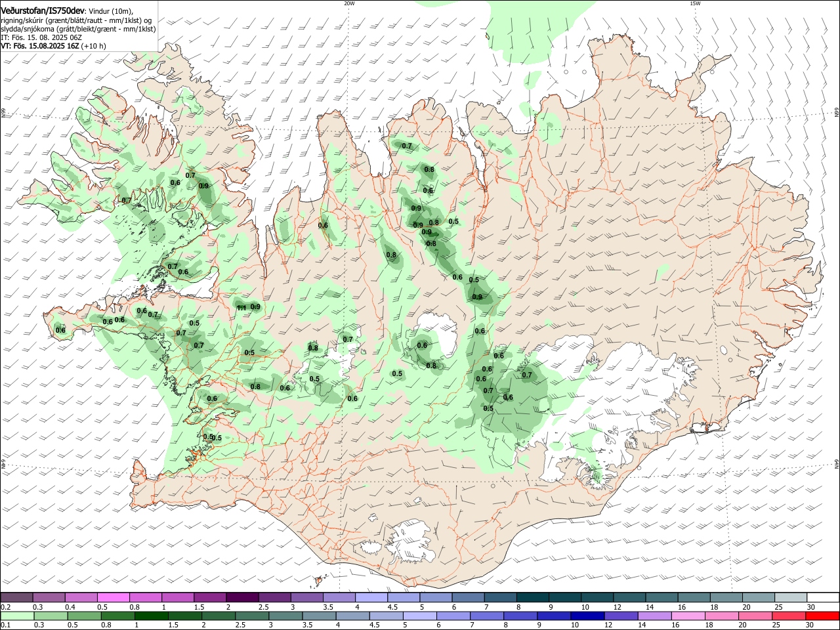Click the lilac 14 swatch in bottom legend row
Image resolution: width=840 pixels, height=630 pixels.
[x=654, y=616]
